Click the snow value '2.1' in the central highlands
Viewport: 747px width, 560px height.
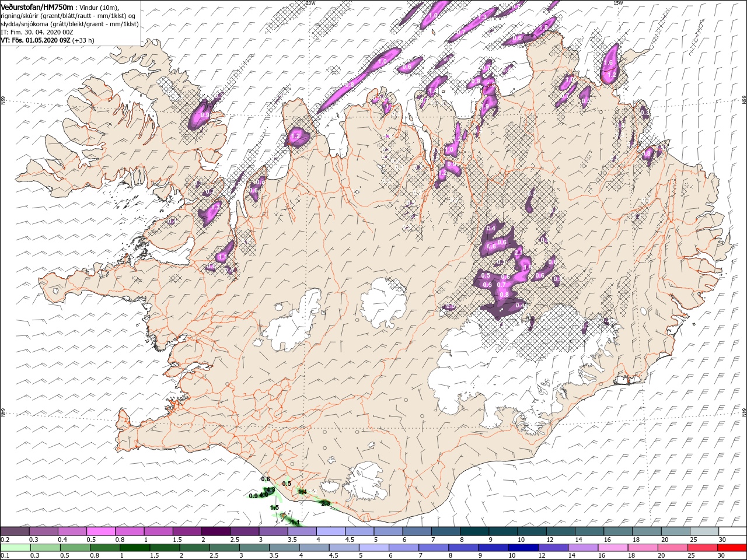click(518, 252)
